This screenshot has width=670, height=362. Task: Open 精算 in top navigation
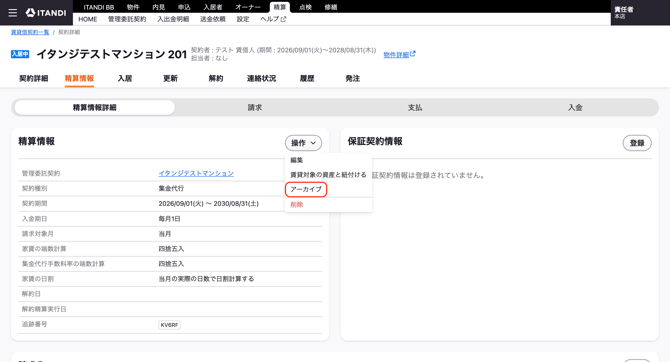[x=280, y=7]
